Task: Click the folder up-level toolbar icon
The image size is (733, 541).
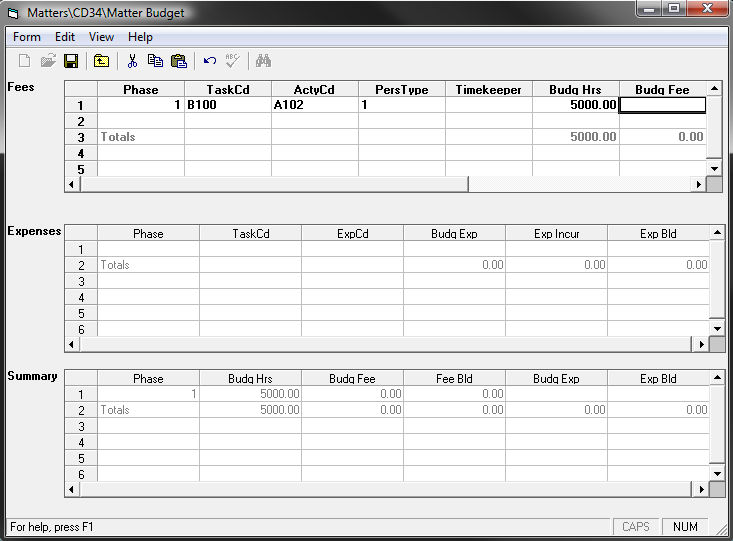Action: [102, 61]
